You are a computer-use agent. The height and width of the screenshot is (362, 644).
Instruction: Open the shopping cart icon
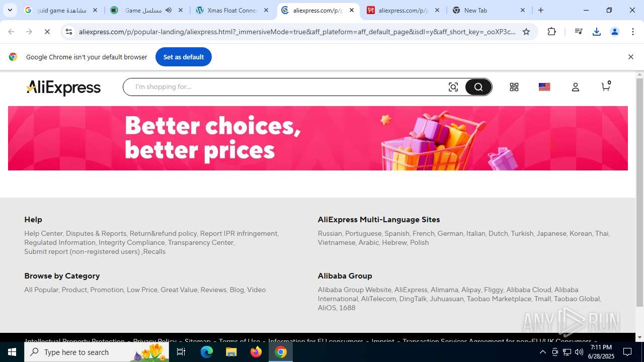tap(606, 86)
